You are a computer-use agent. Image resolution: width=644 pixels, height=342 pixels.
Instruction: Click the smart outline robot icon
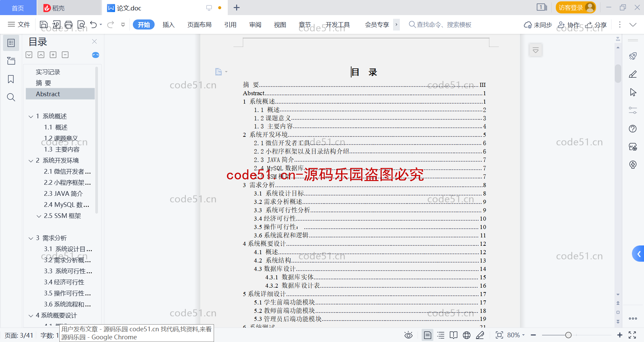click(96, 55)
